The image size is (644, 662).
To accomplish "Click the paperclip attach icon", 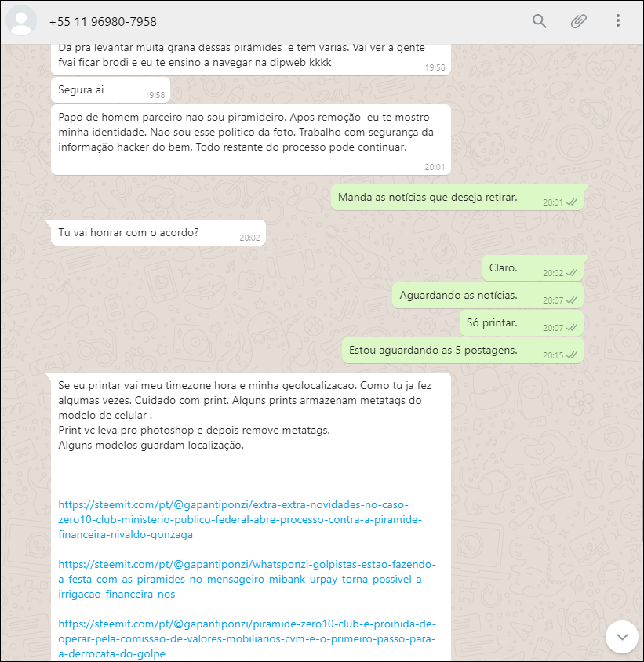I will point(579,21).
